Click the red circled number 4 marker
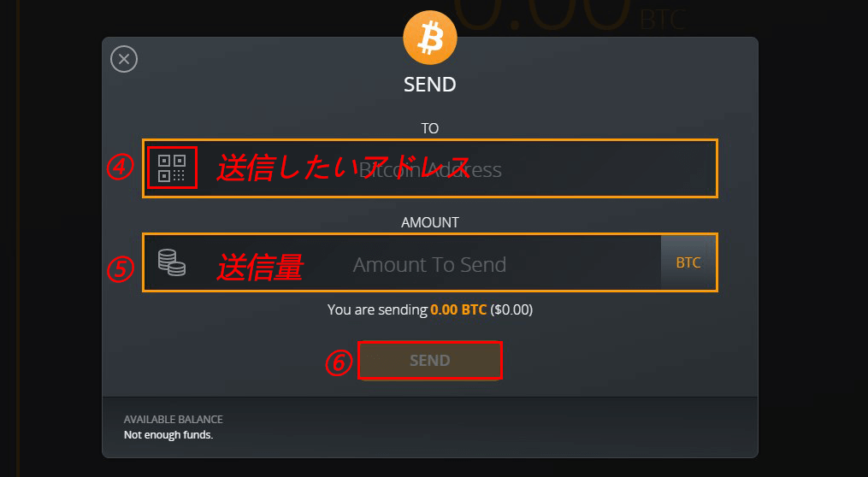The height and width of the screenshot is (477, 868). pos(120,168)
